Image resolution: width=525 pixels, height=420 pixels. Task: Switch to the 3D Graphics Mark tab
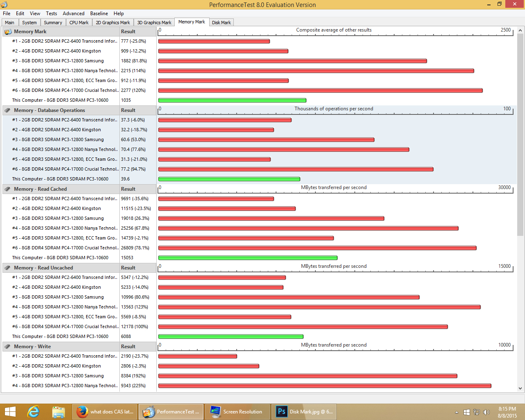[154, 23]
